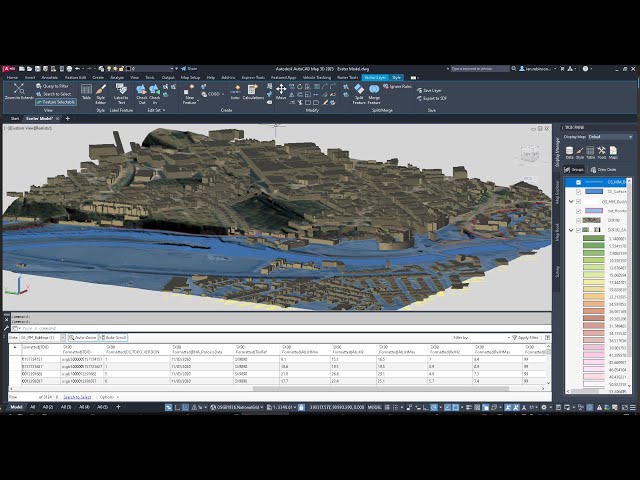Image resolution: width=640 pixels, height=480 pixels.
Task: Click the search magnifier next to keyword box
Action: pyautogui.click(x=514, y=69)
